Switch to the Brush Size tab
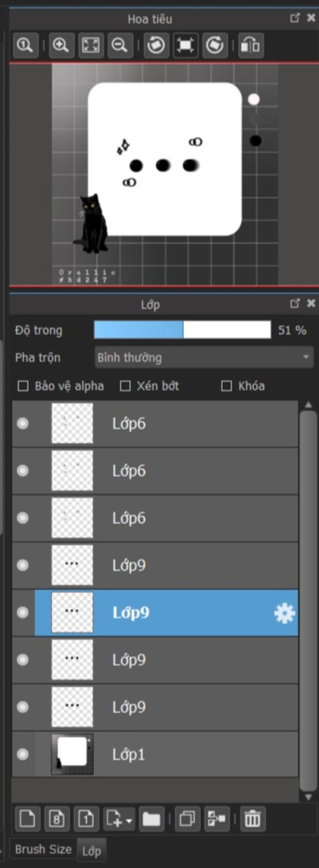Image resolution: width=319 pixels, height=868 pixels. [43, 849]
